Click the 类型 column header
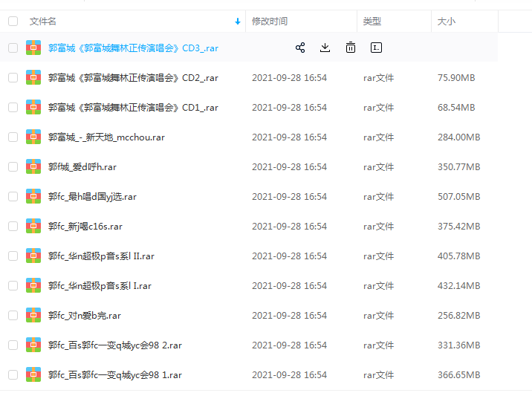The height and width of the screenshot is (393, 532). 372,22
